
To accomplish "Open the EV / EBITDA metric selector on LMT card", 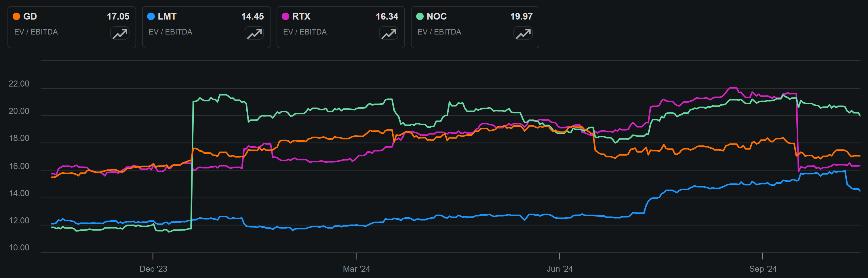I will tap(171, 32).
